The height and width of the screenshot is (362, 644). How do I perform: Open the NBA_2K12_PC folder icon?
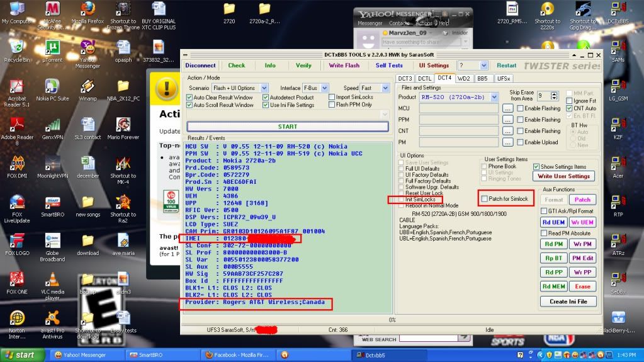coord(123,90)
